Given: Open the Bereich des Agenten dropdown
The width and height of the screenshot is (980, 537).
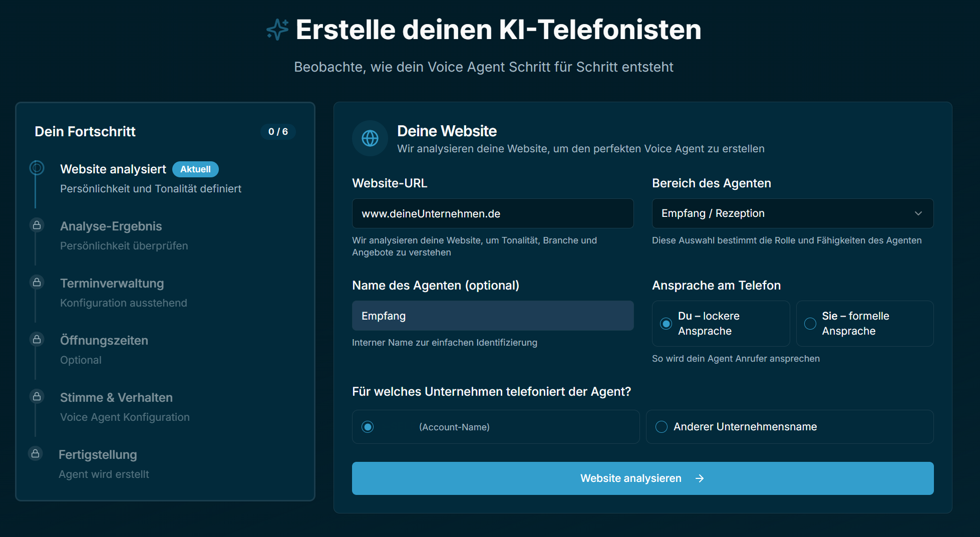Looking at the screenshot, I should click(792, 213).
